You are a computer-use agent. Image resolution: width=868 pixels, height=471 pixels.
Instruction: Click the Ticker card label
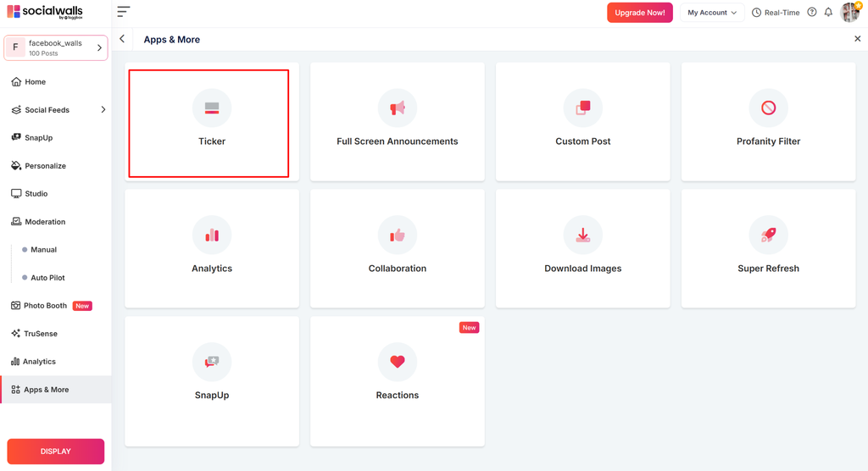coord(212,141)
